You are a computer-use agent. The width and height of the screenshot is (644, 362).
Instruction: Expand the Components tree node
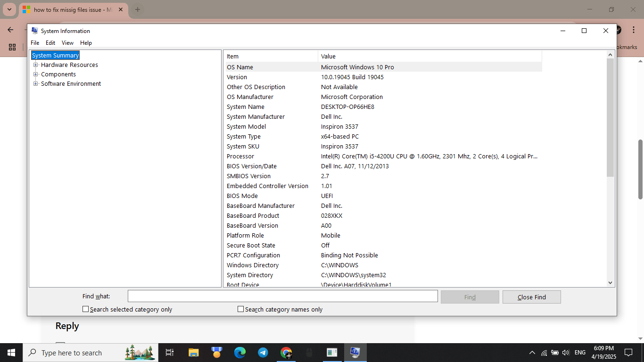tap(35, 74)
